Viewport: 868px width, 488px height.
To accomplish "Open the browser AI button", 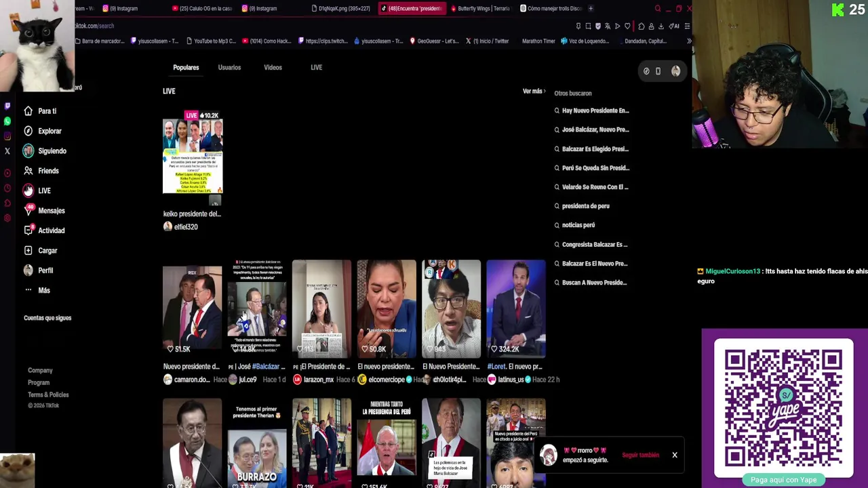I will coord(674,26).
